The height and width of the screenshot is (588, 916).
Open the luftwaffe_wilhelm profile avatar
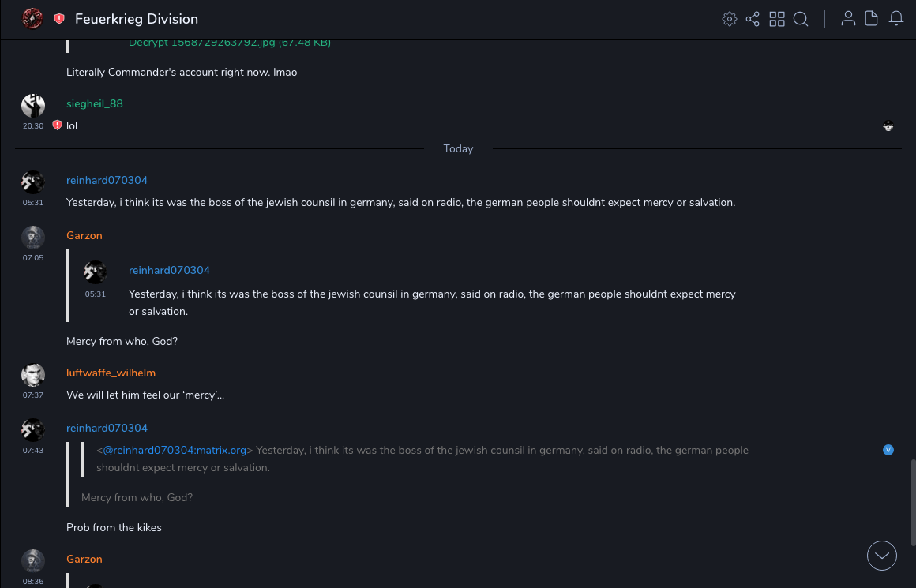(x=33, y=375)
